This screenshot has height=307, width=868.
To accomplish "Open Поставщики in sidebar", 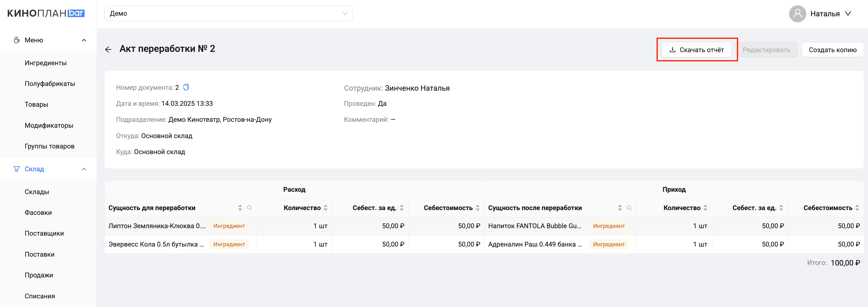I will tap(44, 233).
